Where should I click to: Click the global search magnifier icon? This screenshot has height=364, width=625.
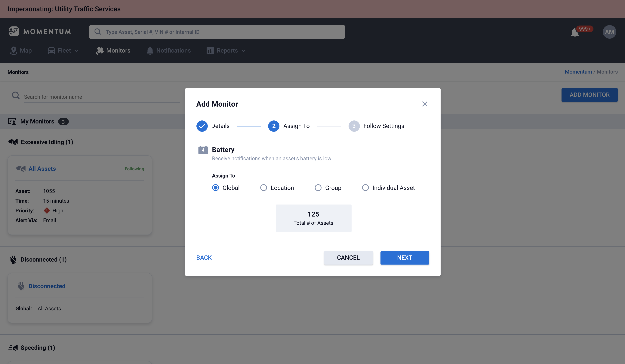pyautogui.click(x=98, y=32)
